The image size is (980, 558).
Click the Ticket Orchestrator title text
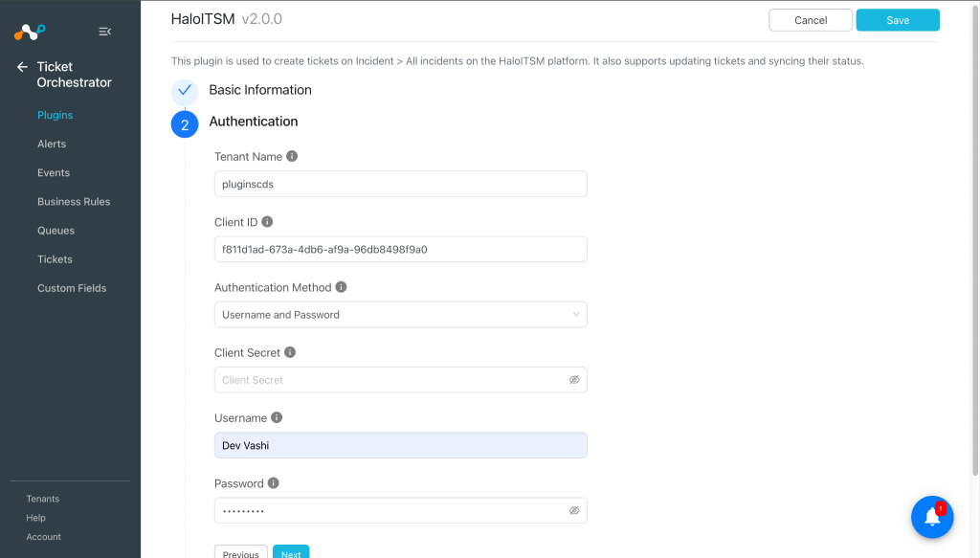point(74,75)
